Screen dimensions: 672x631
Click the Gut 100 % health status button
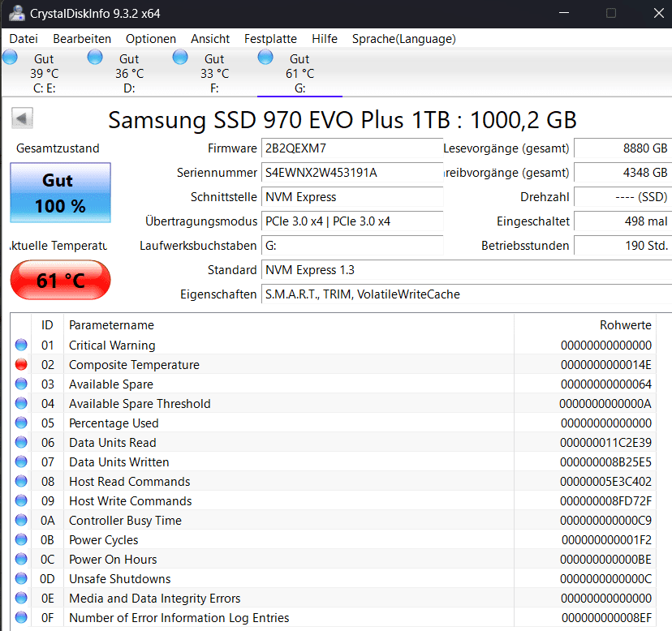pyautogui.click(x=60, y=193)
